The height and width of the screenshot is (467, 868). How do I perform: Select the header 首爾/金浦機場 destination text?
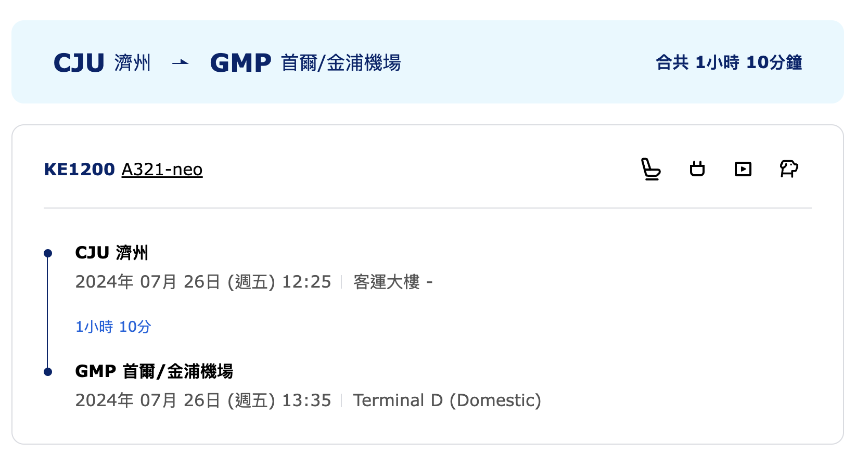[341, 63]
